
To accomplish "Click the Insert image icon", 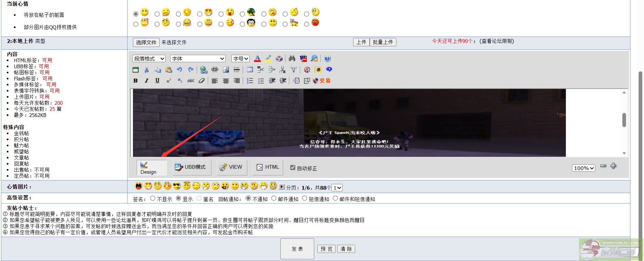I will click(x=226, y=70).
